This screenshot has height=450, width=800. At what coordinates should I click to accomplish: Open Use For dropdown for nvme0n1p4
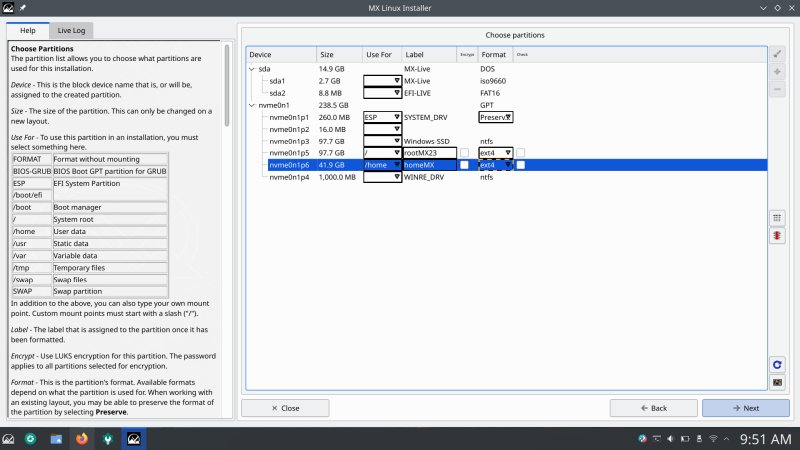[382, 177]
